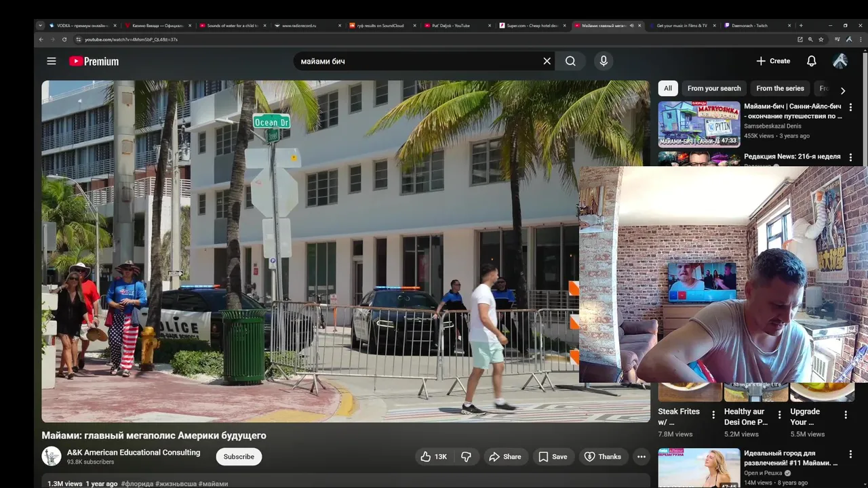Save video to playlist
868x488 pixels.
pos(553,457)
